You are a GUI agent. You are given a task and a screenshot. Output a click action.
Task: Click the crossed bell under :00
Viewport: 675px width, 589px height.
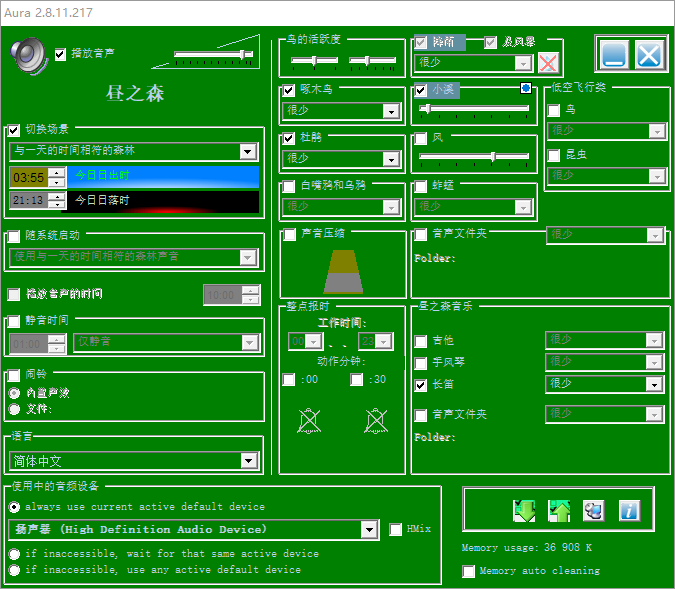309,421
